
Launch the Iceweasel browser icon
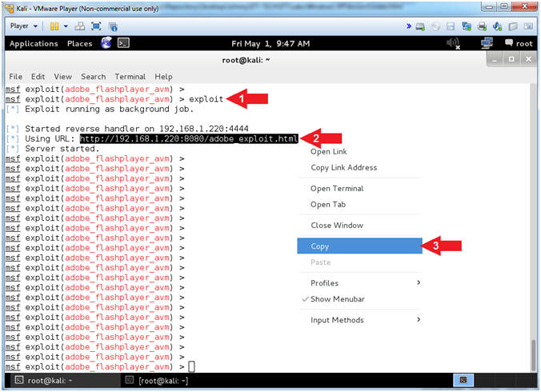pos(106,43)
